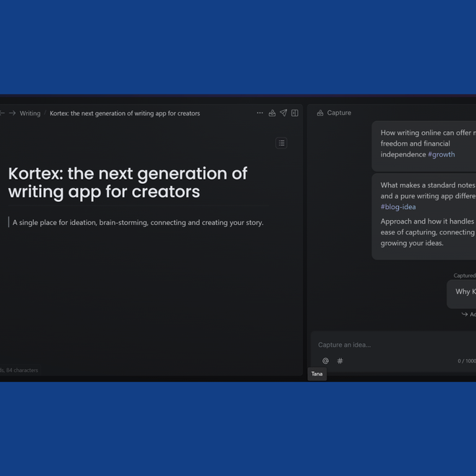
Task: Click the @ mention icon
Action: tap(325, 361)
